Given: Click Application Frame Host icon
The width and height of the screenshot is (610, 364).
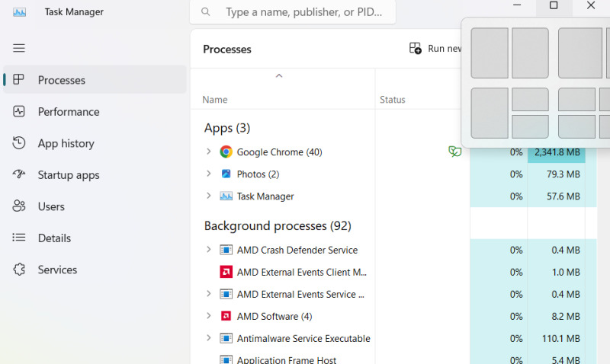Looking at the screenshot, I should (226, 359).
